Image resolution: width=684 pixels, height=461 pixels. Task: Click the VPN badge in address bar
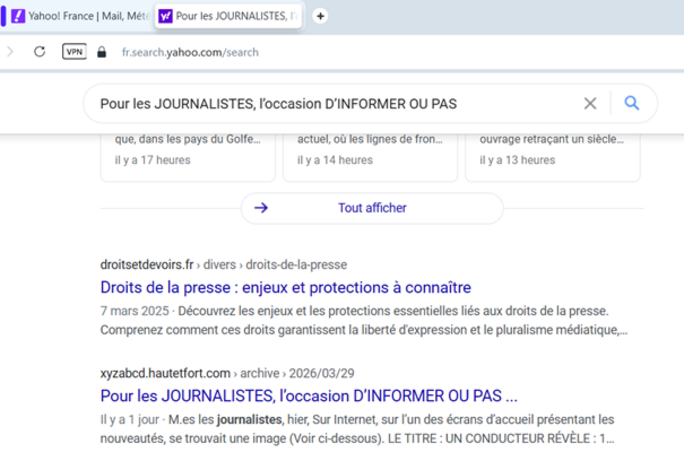point(74,52)
